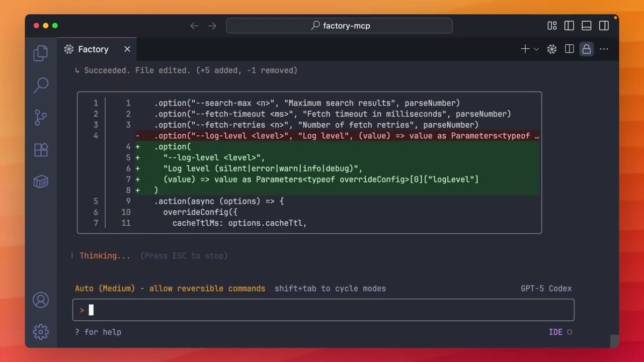Open the Accounts profile icon
This screenshot has width=644, height=362.
[x=41, y=300]
